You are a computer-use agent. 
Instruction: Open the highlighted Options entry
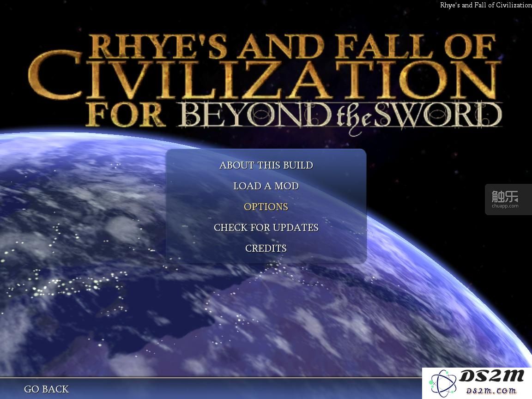tap(266, 206)
